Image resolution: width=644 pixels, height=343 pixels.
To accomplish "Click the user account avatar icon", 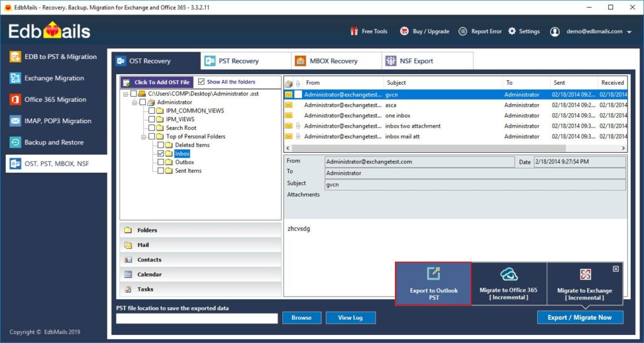I will [555, 31].
